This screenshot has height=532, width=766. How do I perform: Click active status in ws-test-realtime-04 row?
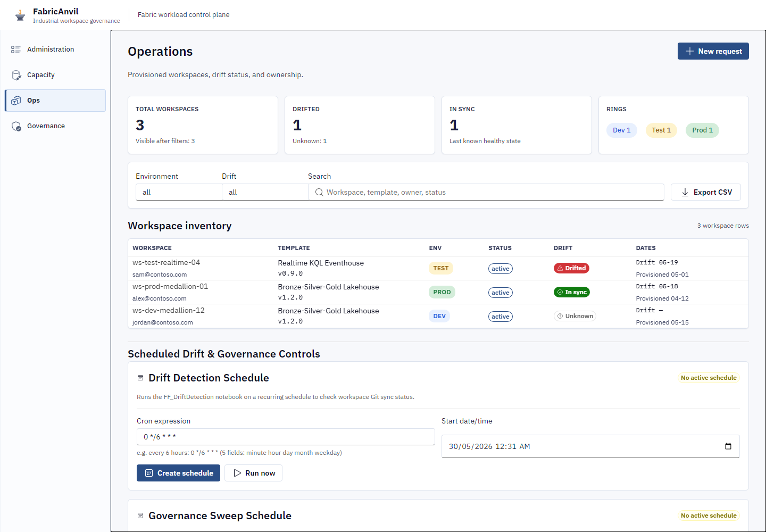pos(501,269)
